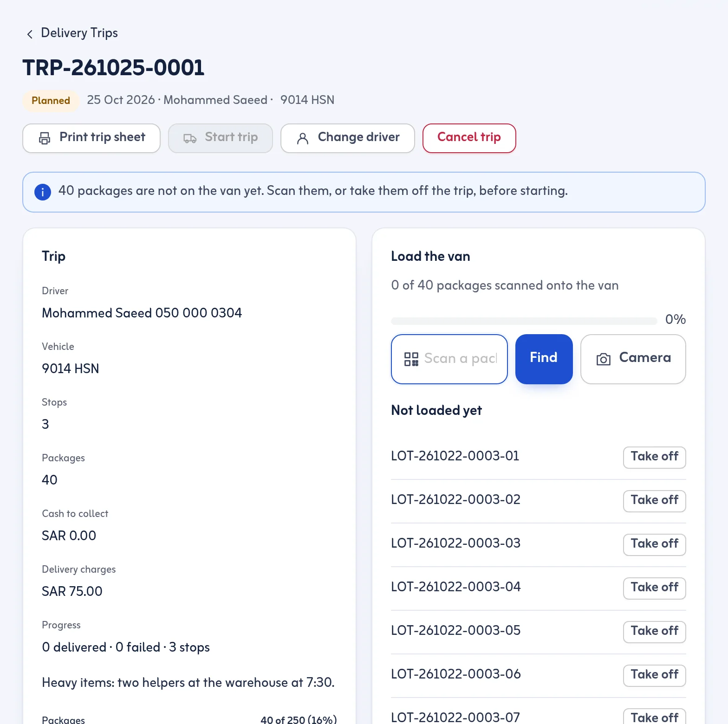Click the blue info icon in the banner

(x=43, y=192)
